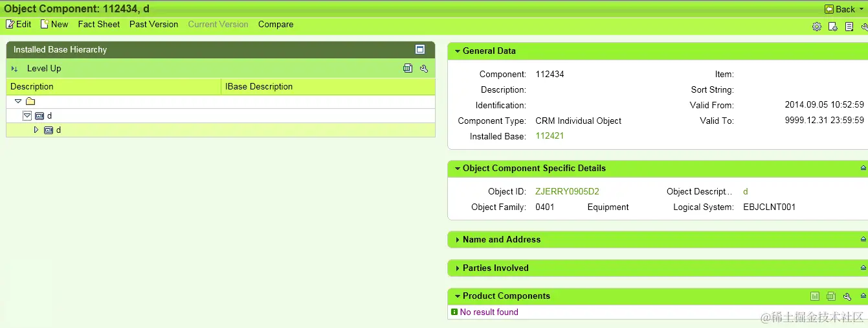Click the 'No result found' message

click(489, 312)
